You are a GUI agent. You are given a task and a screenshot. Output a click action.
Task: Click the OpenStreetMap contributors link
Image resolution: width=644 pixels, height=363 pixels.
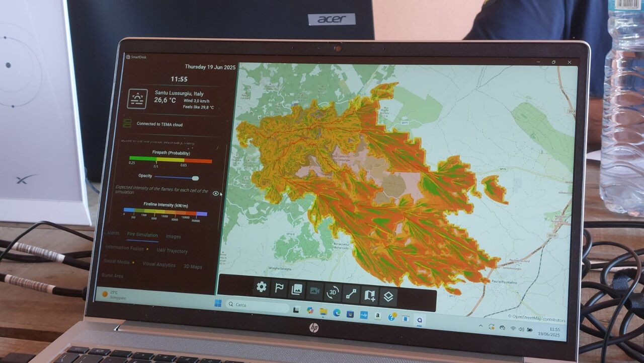point(536,318)
